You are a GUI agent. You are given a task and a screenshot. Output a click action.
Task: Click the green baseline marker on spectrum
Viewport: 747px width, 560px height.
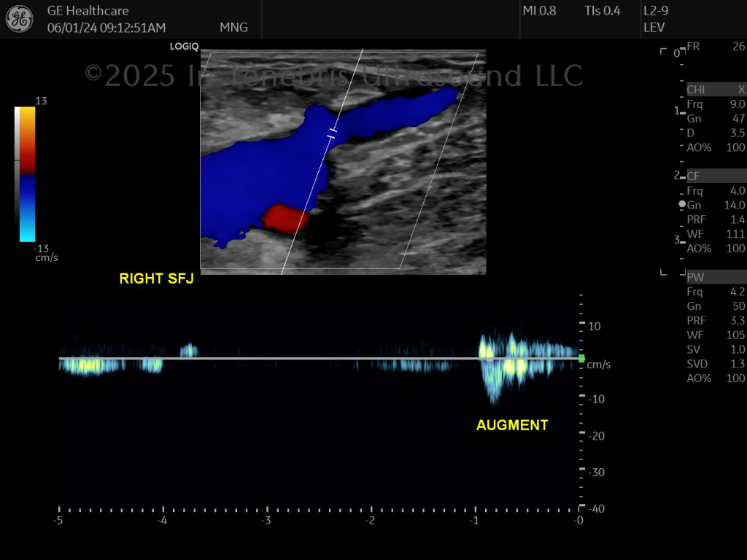(x=581, y=358)
